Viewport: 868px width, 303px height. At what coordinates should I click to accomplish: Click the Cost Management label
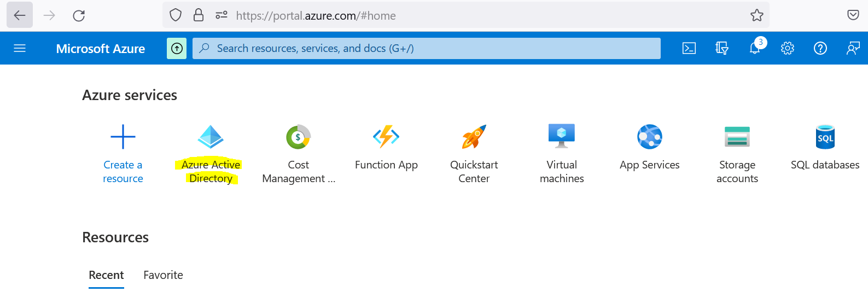coord(299,172)
